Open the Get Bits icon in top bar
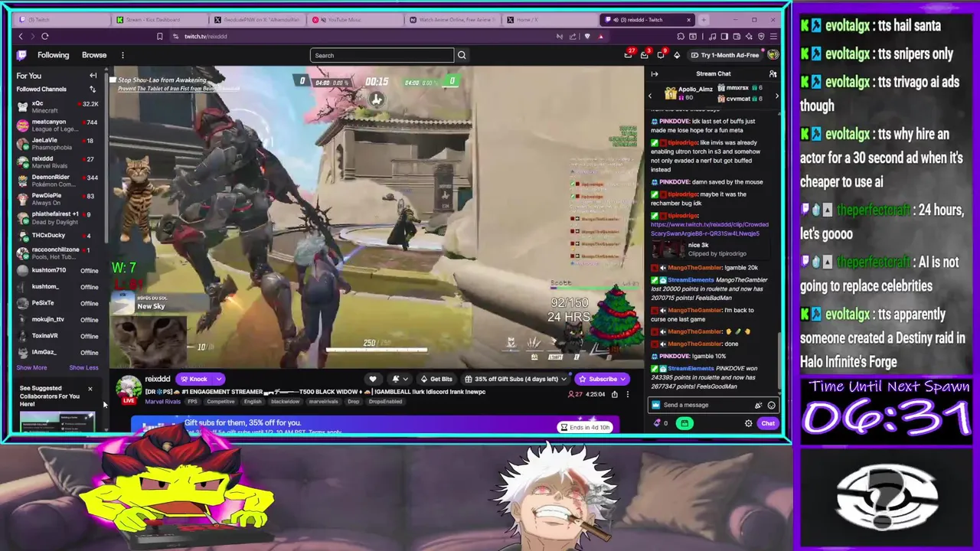This screenshot has width=980, height=551. [676, 55]
